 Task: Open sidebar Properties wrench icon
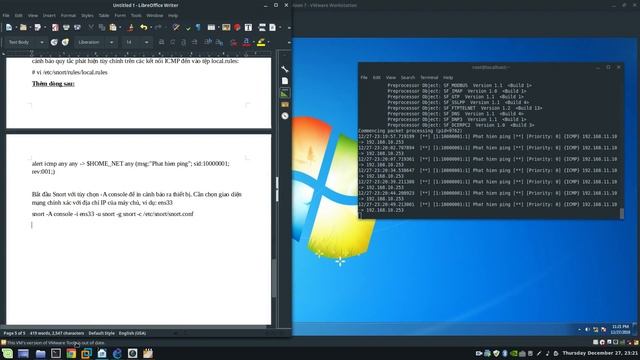pyautogui.click(x=285, y=69)
